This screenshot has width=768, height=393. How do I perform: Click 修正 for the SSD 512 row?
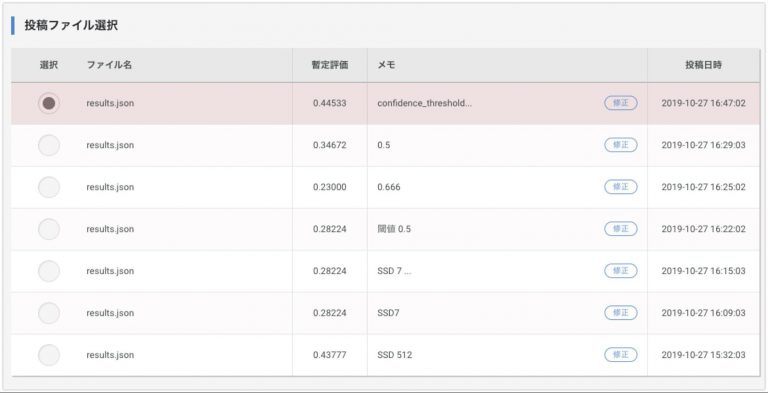click(x=621, y=354)
